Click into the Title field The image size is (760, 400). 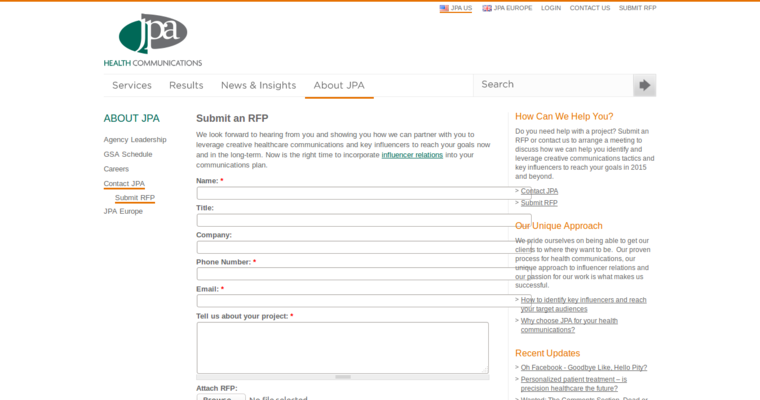pyautogui.click(x=364, y=220)
